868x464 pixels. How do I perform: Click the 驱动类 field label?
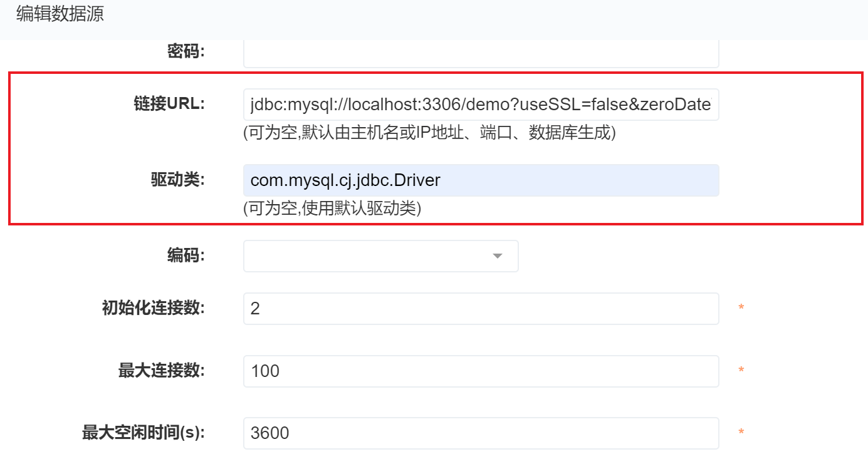[178, 180]
